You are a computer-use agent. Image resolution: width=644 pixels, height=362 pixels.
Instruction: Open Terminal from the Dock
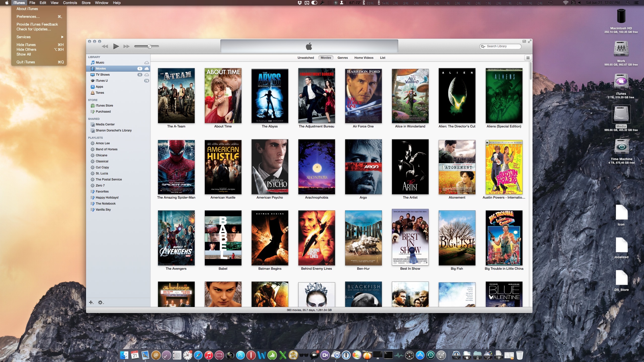[x=388, y=355]
